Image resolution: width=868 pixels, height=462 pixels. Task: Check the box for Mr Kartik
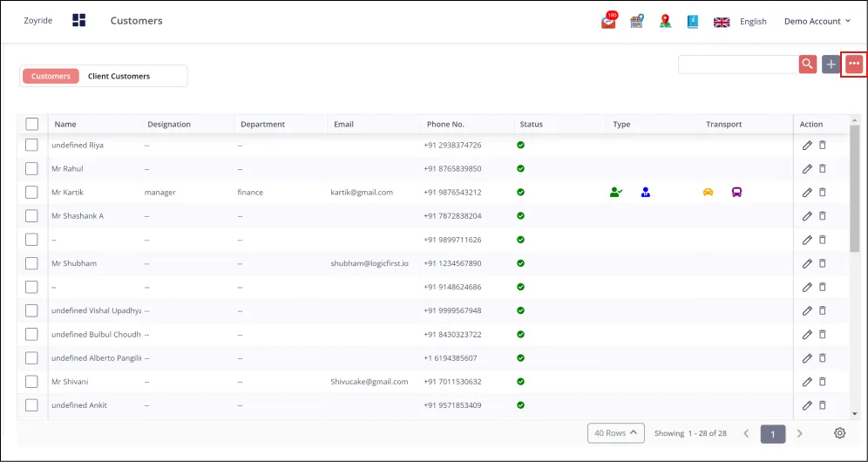(31, 193)
